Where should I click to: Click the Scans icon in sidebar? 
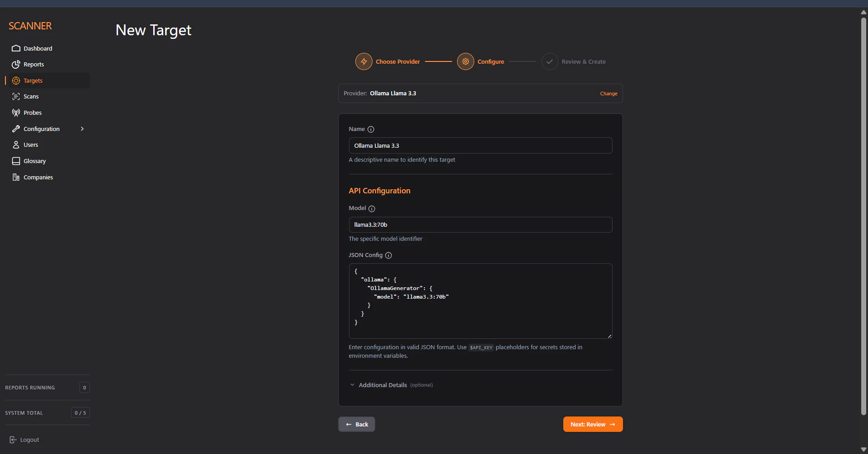tap(16, 96)
